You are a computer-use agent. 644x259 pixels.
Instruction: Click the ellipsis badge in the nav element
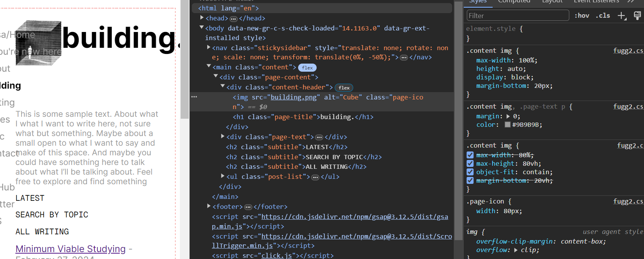coord(404,57)
